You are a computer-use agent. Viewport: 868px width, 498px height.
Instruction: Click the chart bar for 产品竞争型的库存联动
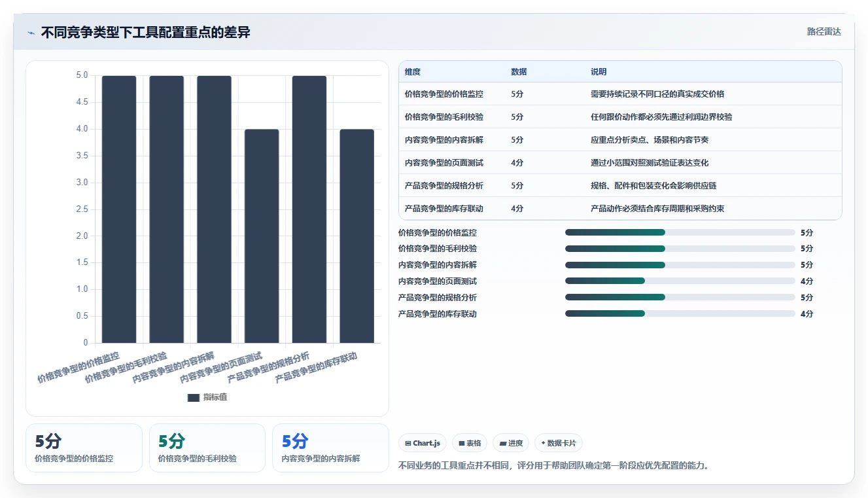(357, 236)
